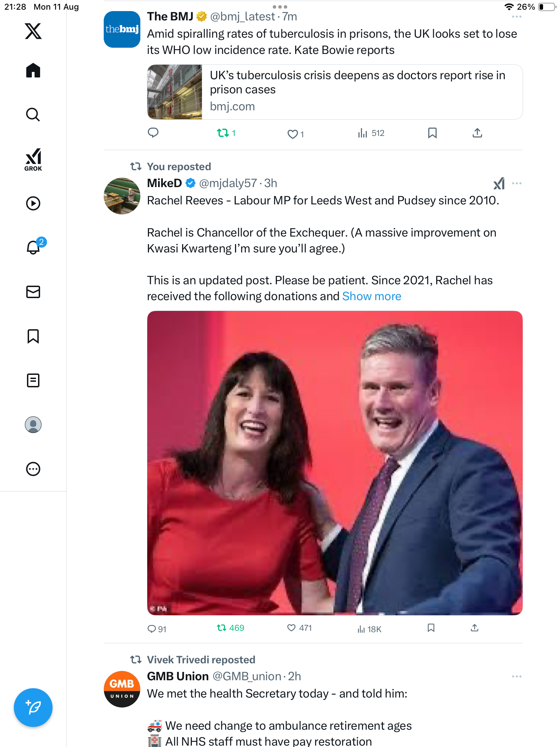Expand the sidebar More menu

tap(33, 469)
